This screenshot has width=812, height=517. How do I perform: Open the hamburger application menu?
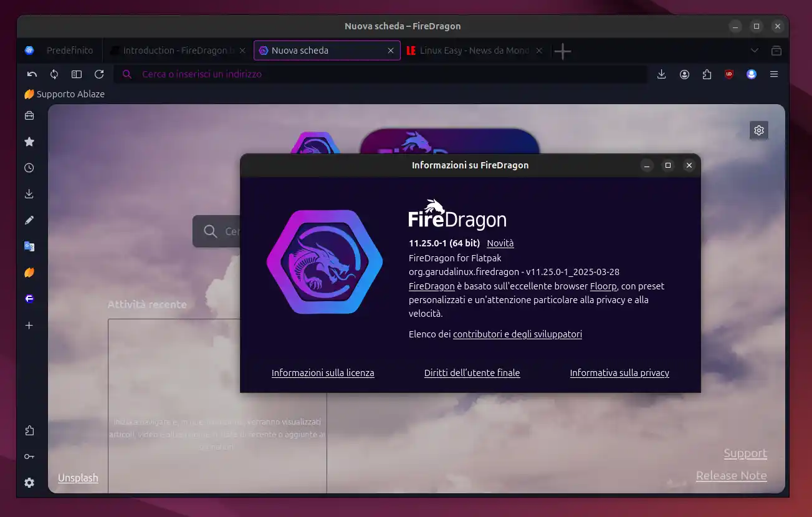pyautogui.click(x=774, y=74)
